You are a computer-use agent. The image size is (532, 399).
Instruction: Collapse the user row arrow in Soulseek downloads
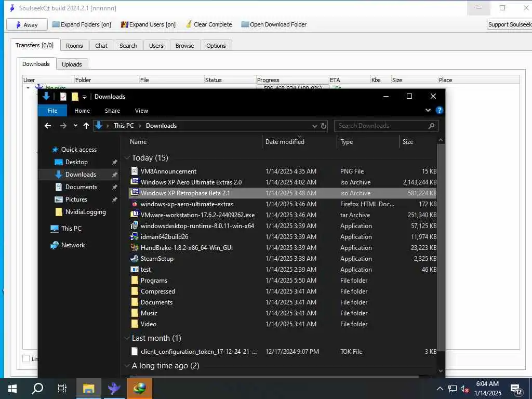pyautogui.click(x=28, y=87)
